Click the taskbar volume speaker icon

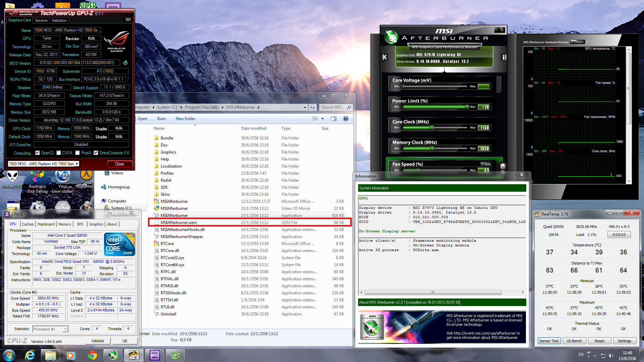click(611, 356)
